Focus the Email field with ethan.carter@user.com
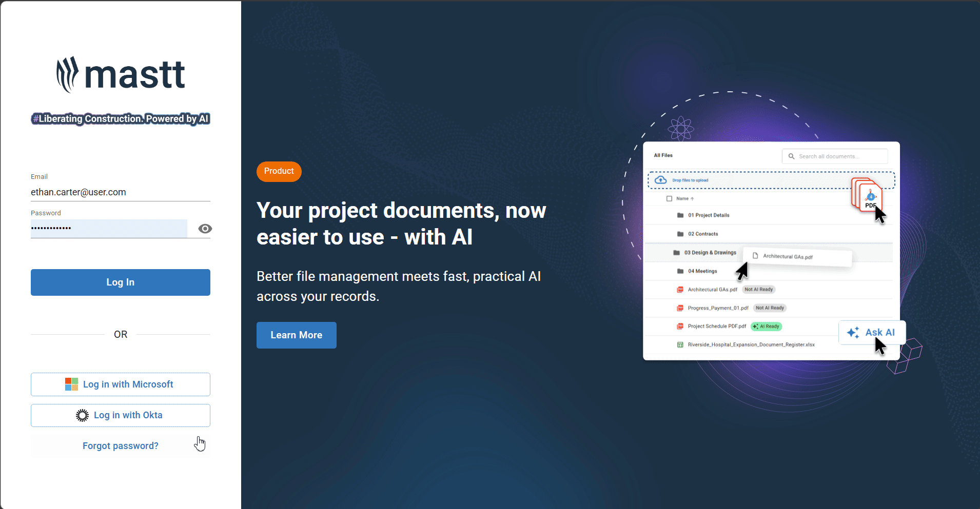 coord(121,192)
